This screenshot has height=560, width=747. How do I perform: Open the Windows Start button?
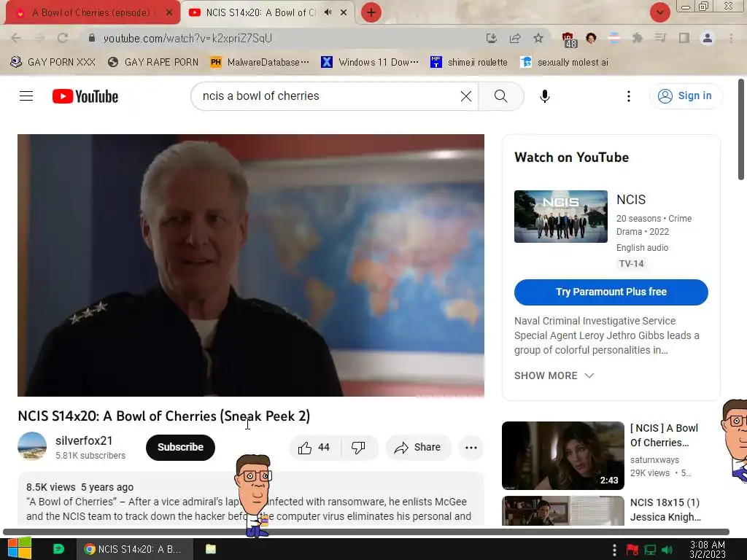pos(19,548)
